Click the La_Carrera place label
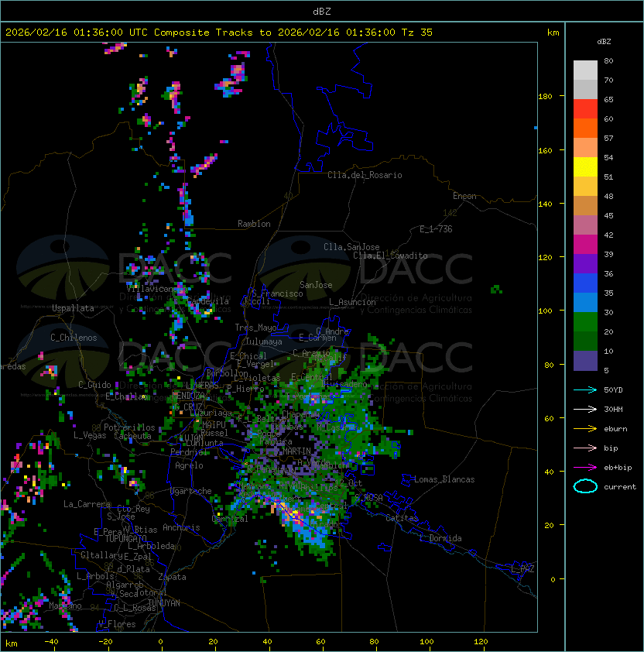Viewport: 644px width, 652px height. pos(87,504)
